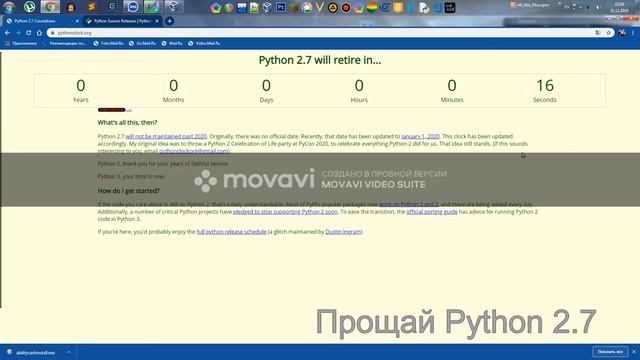Click the 16 Seconds countdown value
The width and height of the screenshot is (640, 360).
(544, 86)
